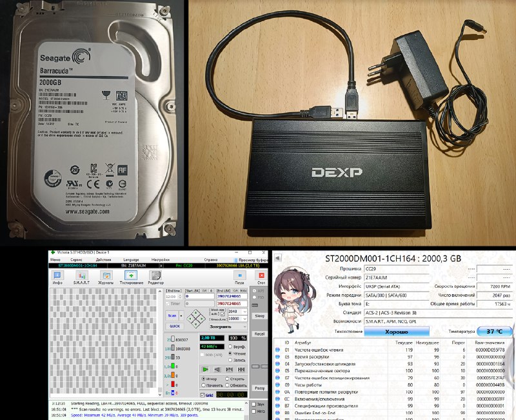Viewport: 516px width, 420px height.
Task: Click the block map vertical scrollbar
Action: point(160,343)
